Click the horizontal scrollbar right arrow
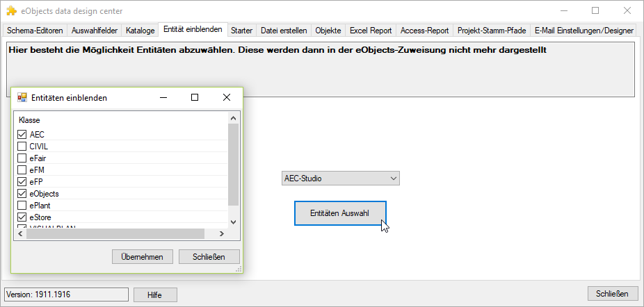This screenshot has height=307, width=644. click(x=221, y=233)
